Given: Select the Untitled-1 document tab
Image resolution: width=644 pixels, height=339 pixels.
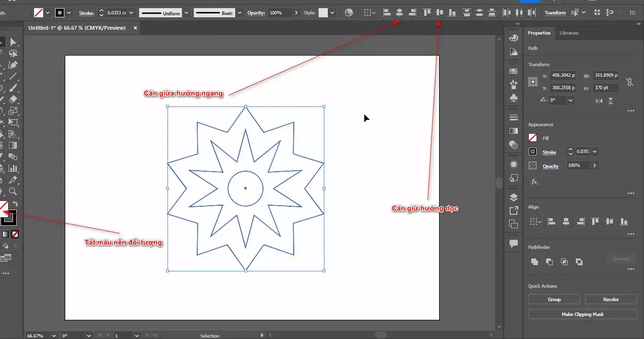Looking at the screenshot, I should point(77,28).
